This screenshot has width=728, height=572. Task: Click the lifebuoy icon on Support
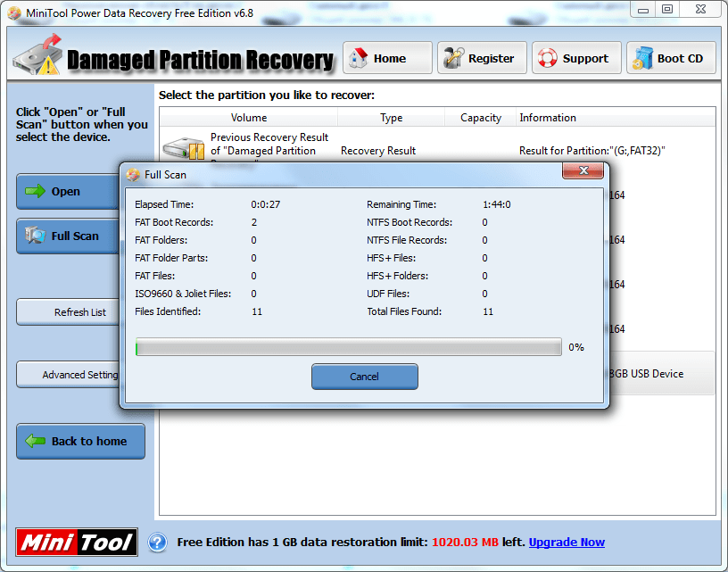pos(548,58)
